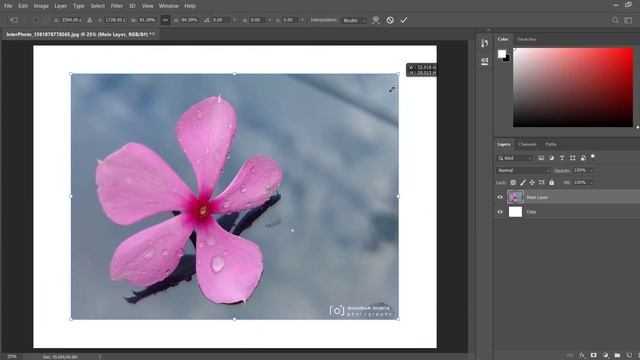Hide the Copy layer with its eye icon

[x=500, y=212]
